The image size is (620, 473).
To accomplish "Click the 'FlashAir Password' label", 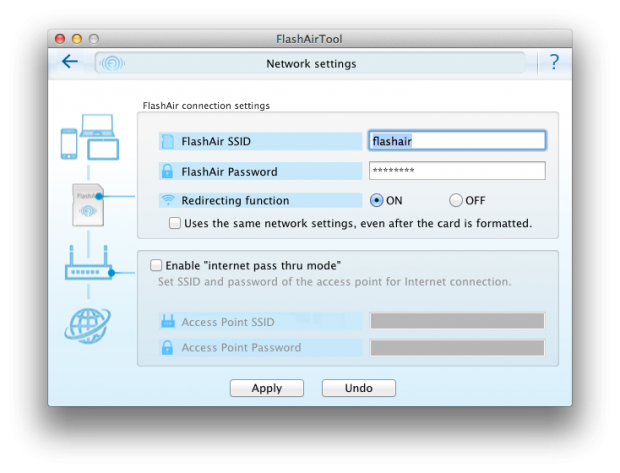I will (229, 172).
